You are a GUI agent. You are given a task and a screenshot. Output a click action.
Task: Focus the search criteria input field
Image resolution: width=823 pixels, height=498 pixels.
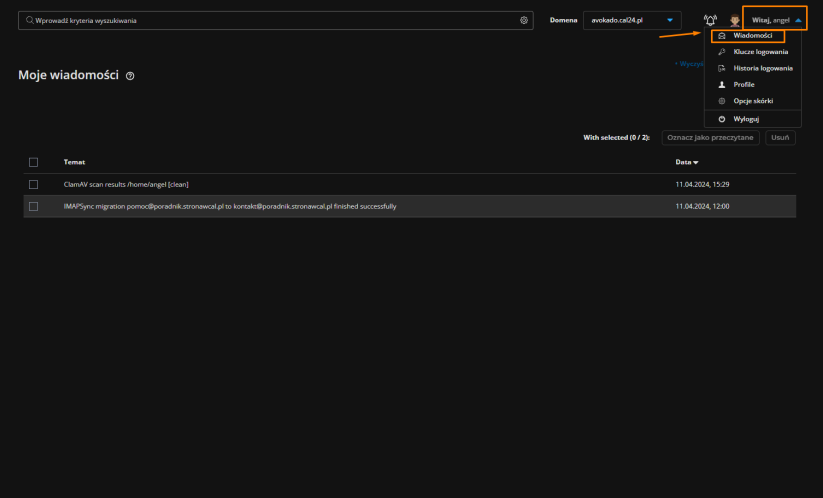click(x=276, y=20)
